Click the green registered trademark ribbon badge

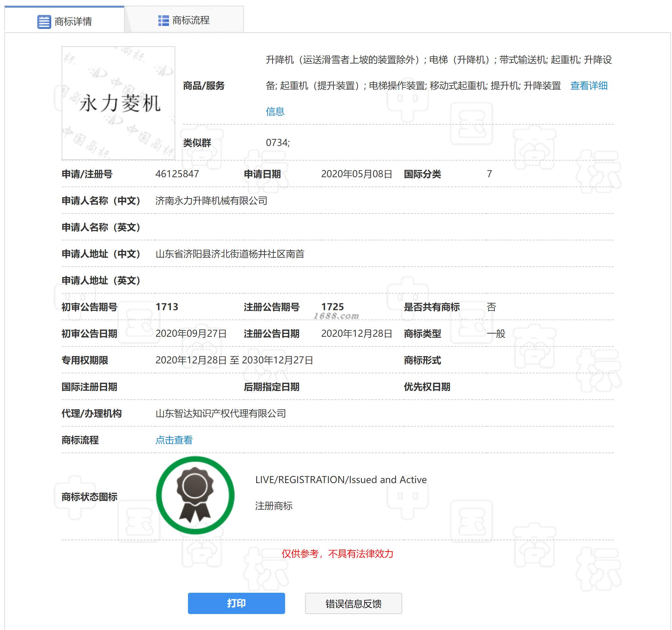coord(195,495)
